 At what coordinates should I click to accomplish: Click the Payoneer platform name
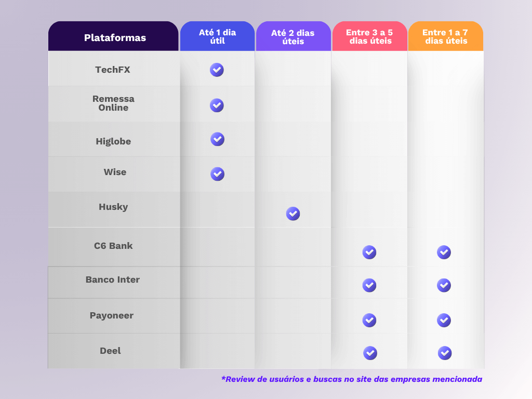(x=112, y=315)
